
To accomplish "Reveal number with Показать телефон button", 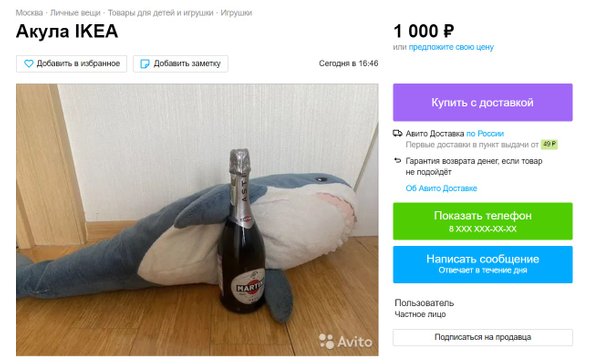I will (483, 221).
